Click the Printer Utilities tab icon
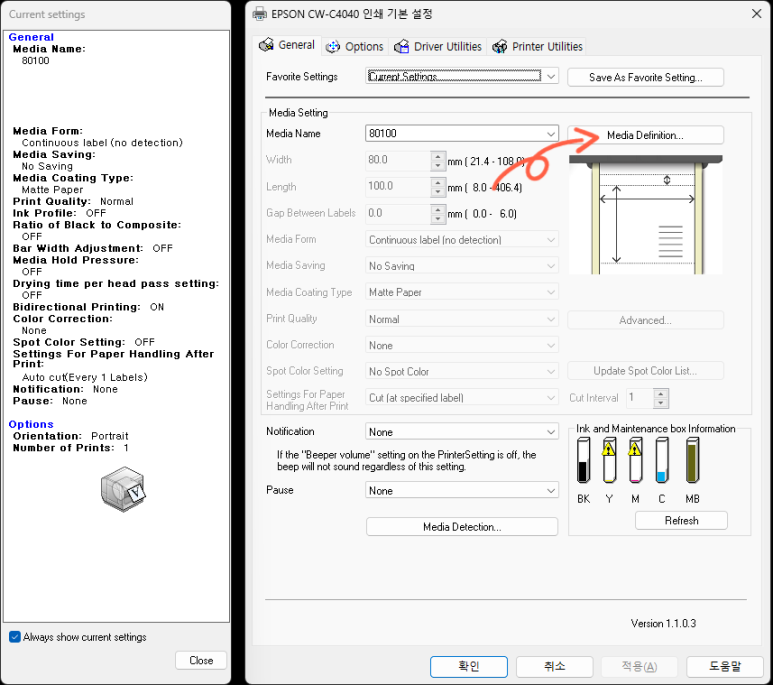The height and width of the screenshot is (685, 773). click(499, 46)
